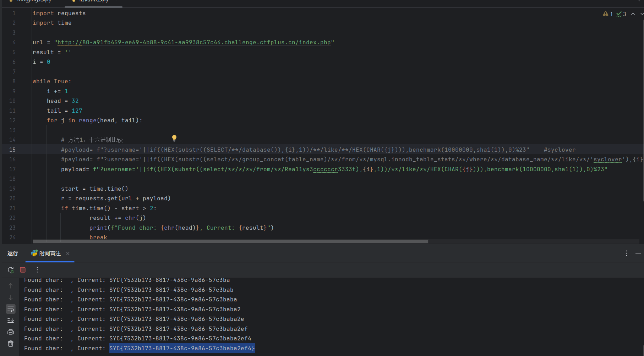Click the editor horizontal scrollbar
The width and height of the screenshot is (644, 356).
(x=230, y=241)
